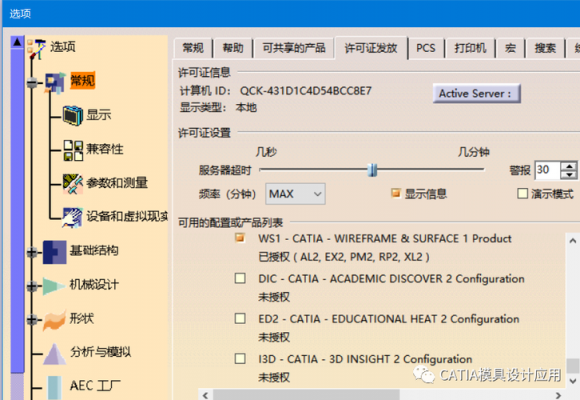Screen dimensions: 580x400
Task: Toggle the 显示信息 checkbox
Action: [x=396, y=193]
